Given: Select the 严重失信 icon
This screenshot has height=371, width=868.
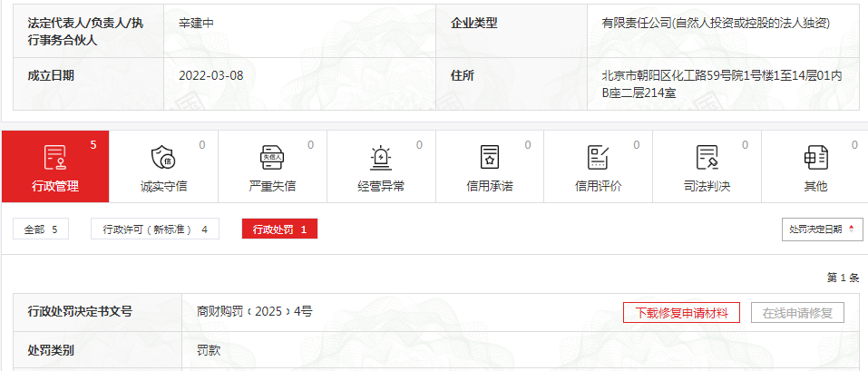Looking at the screenshot, I should coord(272,157).
